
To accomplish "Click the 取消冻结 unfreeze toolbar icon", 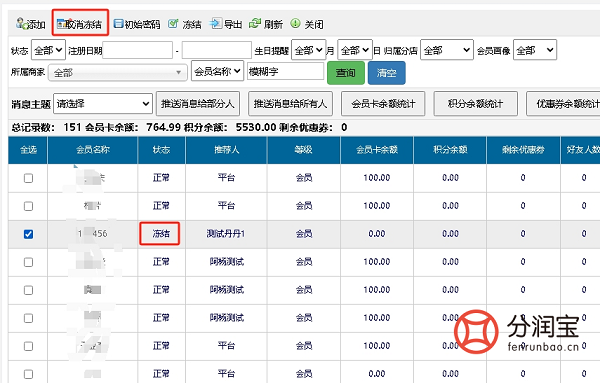I will coord(62,24).
